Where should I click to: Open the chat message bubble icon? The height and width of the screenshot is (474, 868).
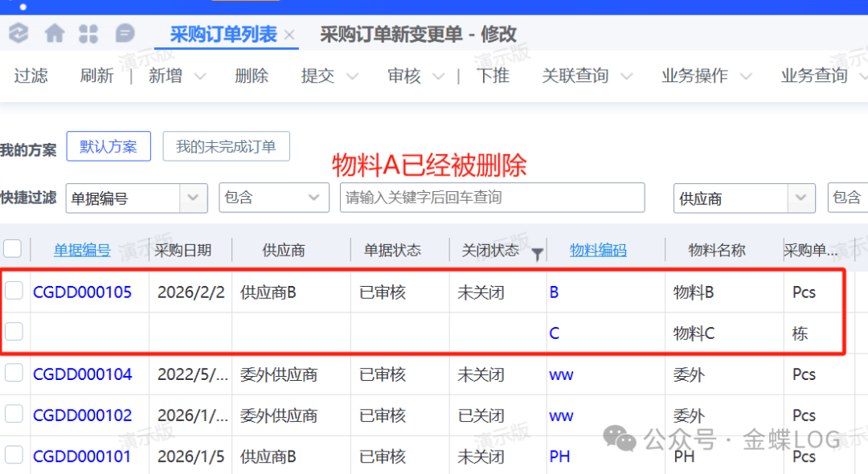(x=125, y=34)
